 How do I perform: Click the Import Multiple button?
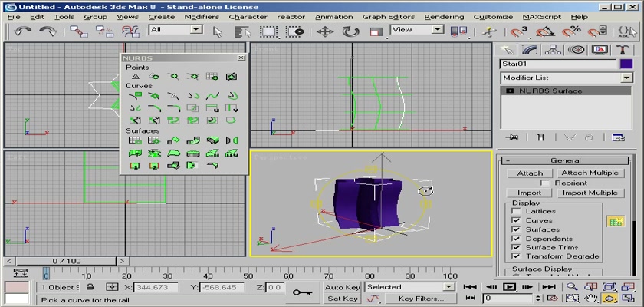click(x=590, y=193)
